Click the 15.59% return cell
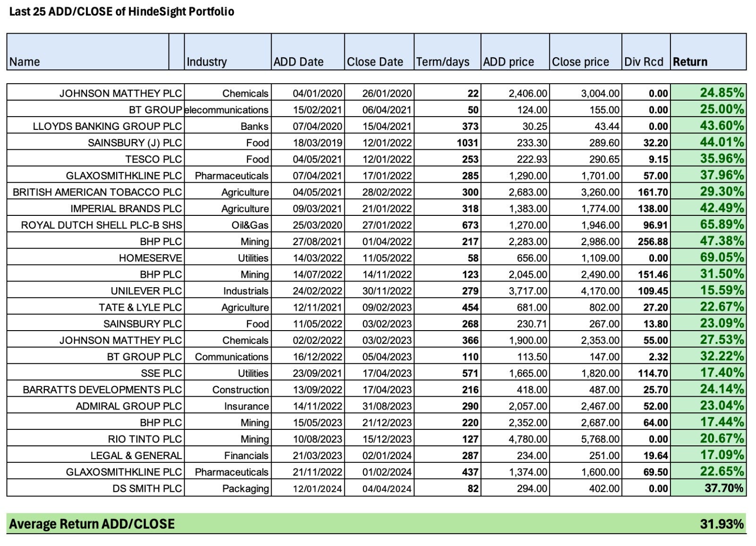 (x=708, y=291)
